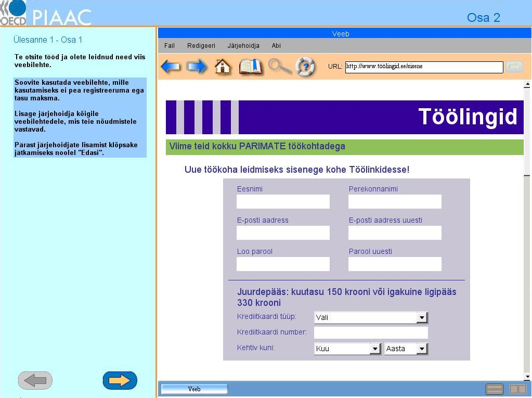Switch to stacked horizontal split layout icon

(x=495, y=389)
